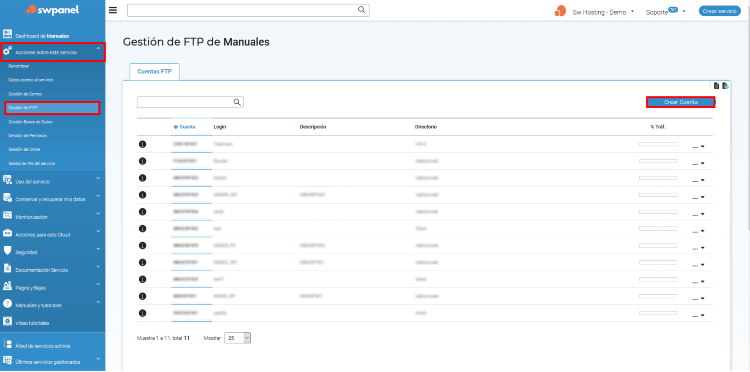This screenshot has width=750, height=372.
Task: Click the info icon of the first FTP account
Action: tap(142, 144)
